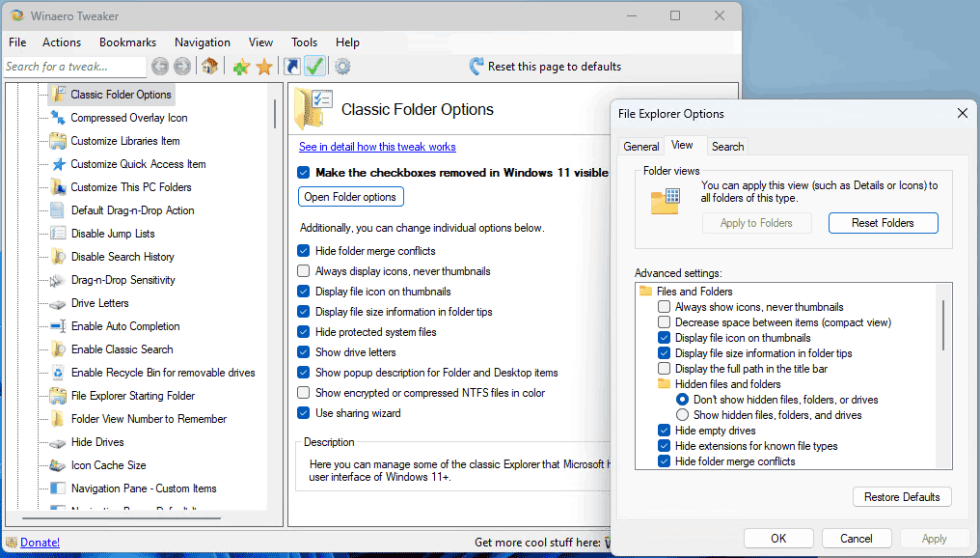Go forward using the toolbar forward arrow
Viewport: 980px width, 558px height.
[x=182, y=66]
